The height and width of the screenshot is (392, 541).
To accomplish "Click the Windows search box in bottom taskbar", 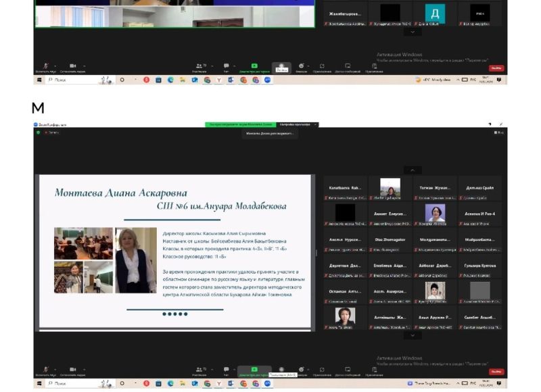I will pos(71,383).
